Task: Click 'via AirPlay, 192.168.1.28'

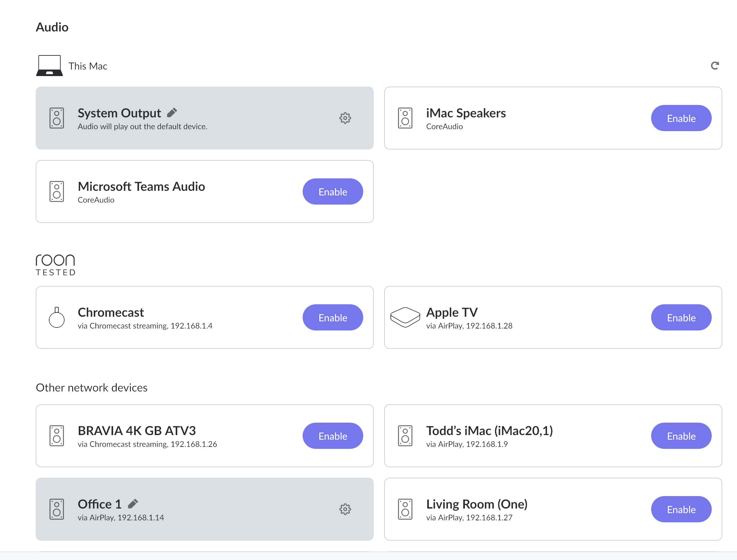Action: (469, 326)
